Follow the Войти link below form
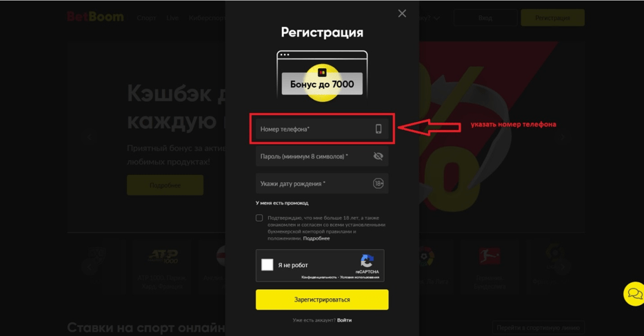This screenshot has height=336, width=644. pyautogui.click(x=344, y=320)
